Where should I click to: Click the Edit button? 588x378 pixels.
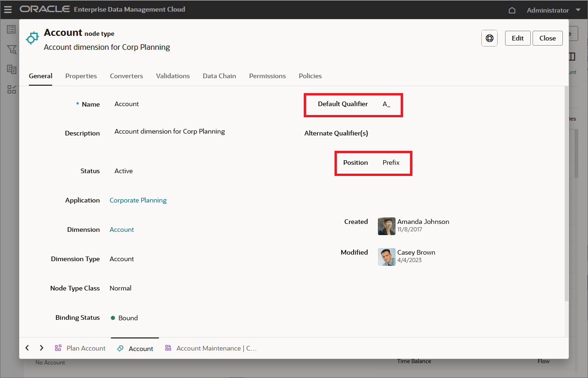(x=518, y=38)
